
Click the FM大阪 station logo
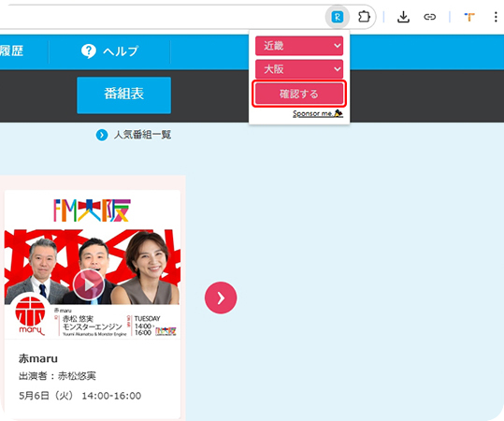pyautogui.click(x=92, y=210)
